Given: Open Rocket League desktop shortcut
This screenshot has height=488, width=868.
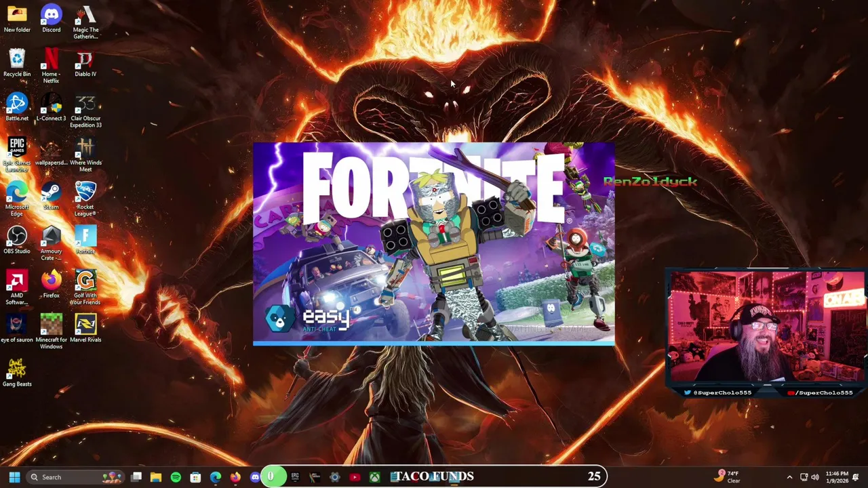Looking at the screenshot, I should (85, 199).
